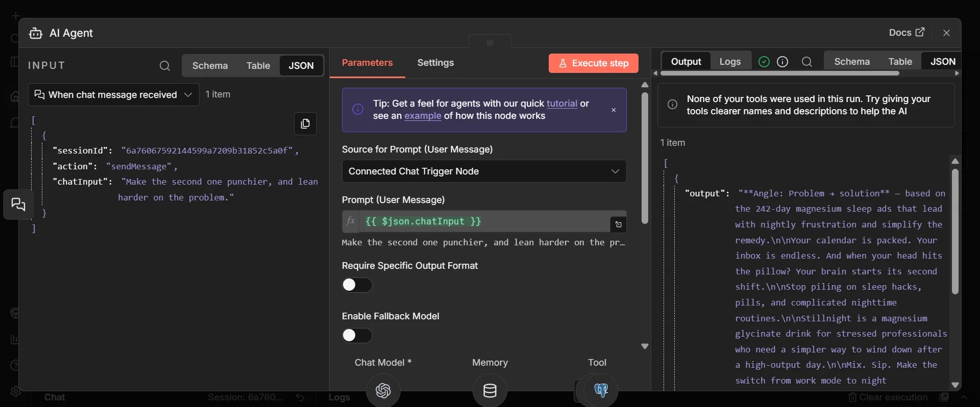Expand the prompt expression editor icon
The image size is (980, 407).
tap(618, 224)
